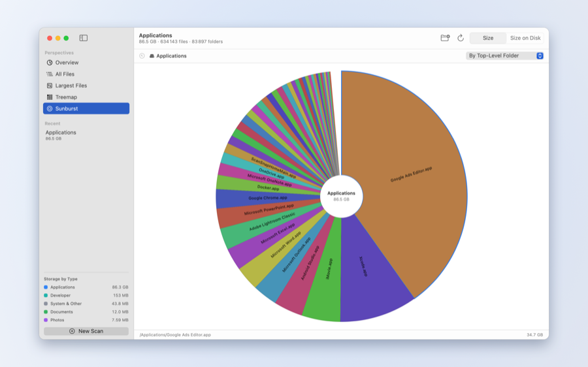
Task: Click the Sunburst ring icon
Action: click(50, 108)
